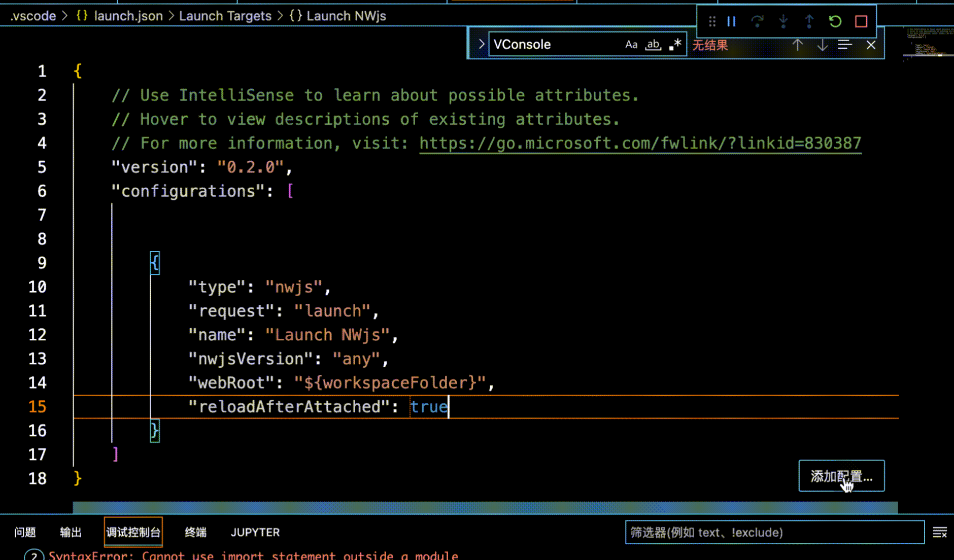Click the "any" nwjsVersion value
The width and height of the screenshot is (954, 560).
click(357, 359)
